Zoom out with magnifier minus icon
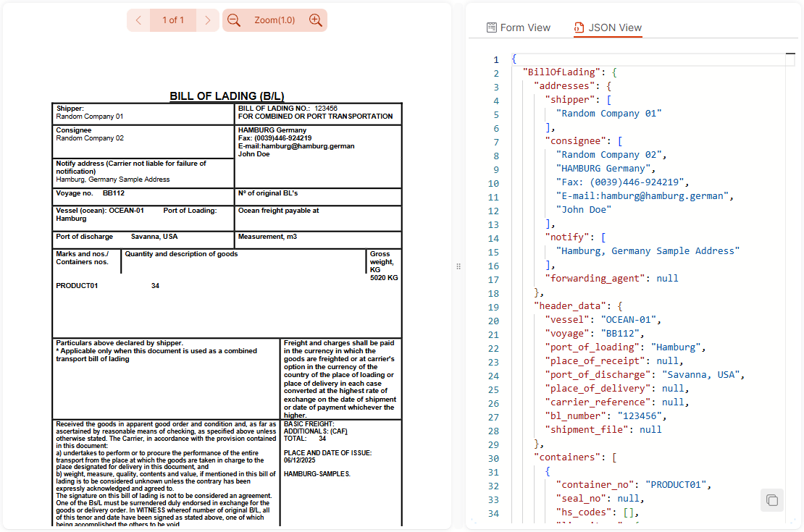 234,20
